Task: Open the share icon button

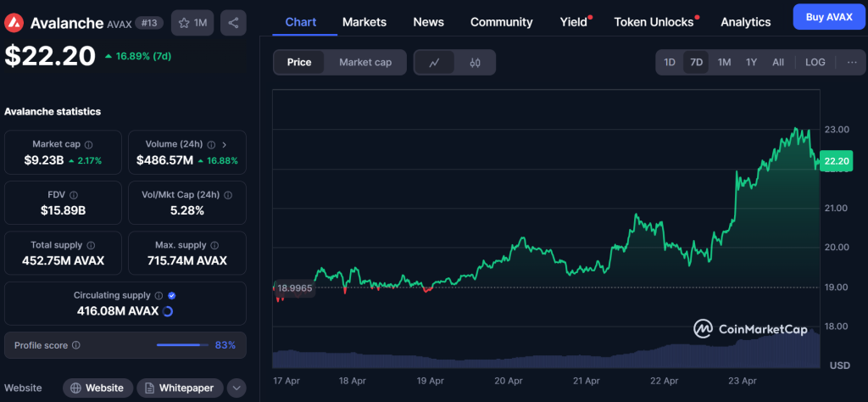Action: (233, 23)
